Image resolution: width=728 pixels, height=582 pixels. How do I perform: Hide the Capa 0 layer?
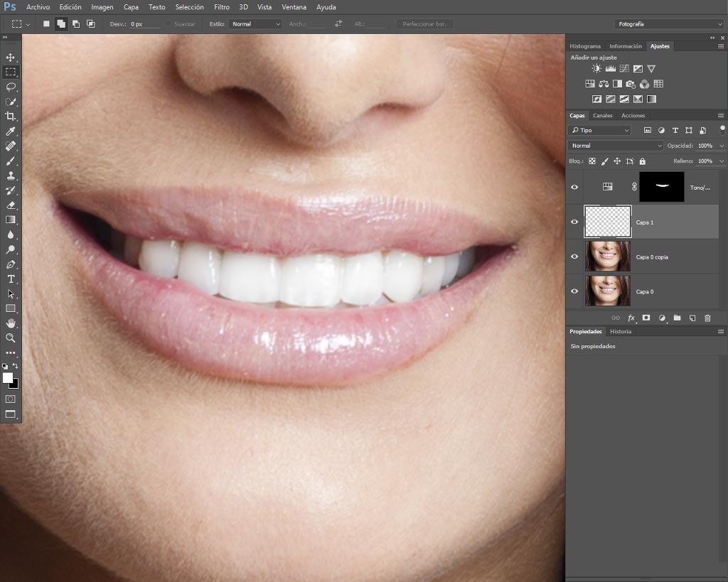574,291
